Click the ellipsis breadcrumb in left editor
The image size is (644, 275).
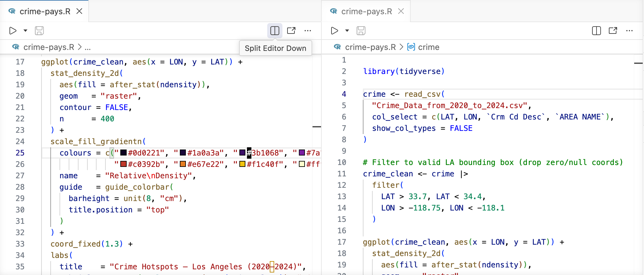(88, 47)
